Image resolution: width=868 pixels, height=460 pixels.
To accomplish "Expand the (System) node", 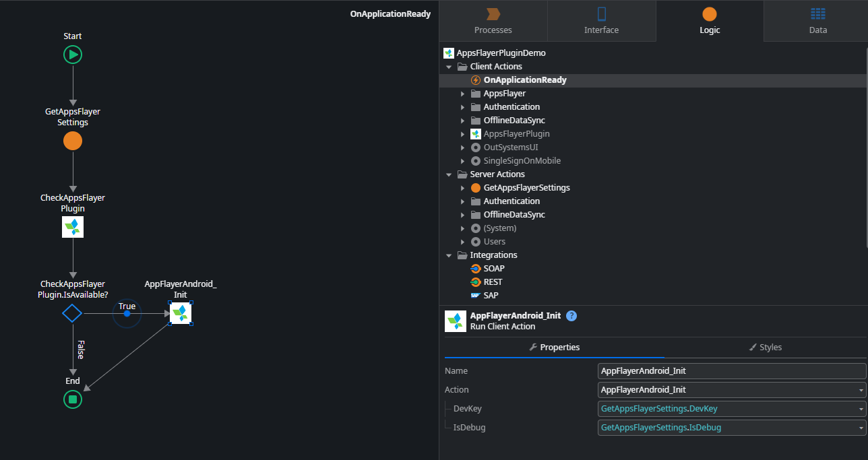I will [462, 228].
